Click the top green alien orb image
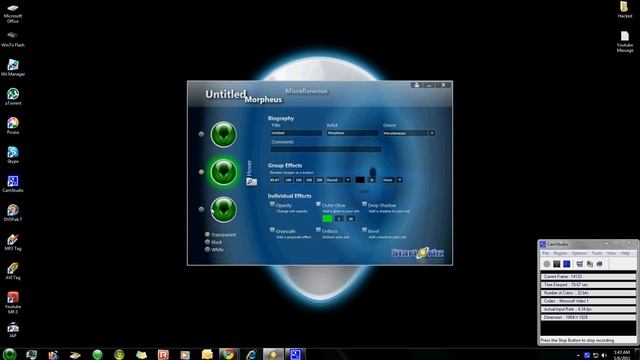 point(223,134)
